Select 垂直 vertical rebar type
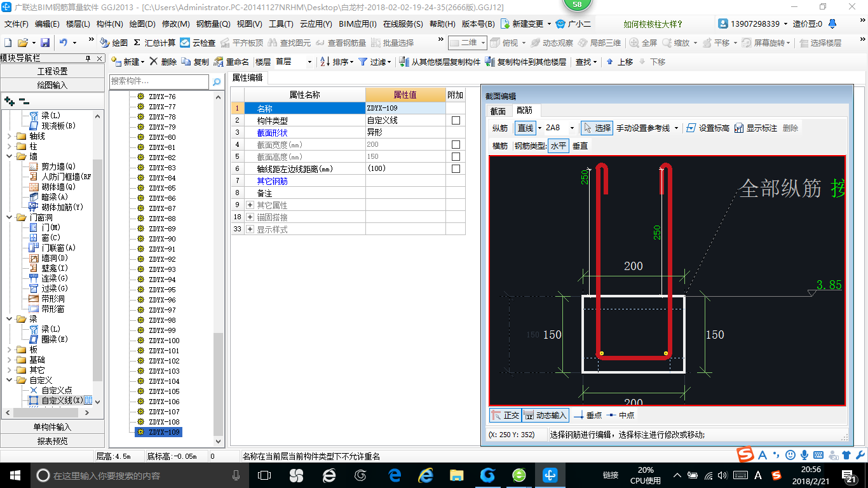 pyautogui.click(x=580, y=146)
